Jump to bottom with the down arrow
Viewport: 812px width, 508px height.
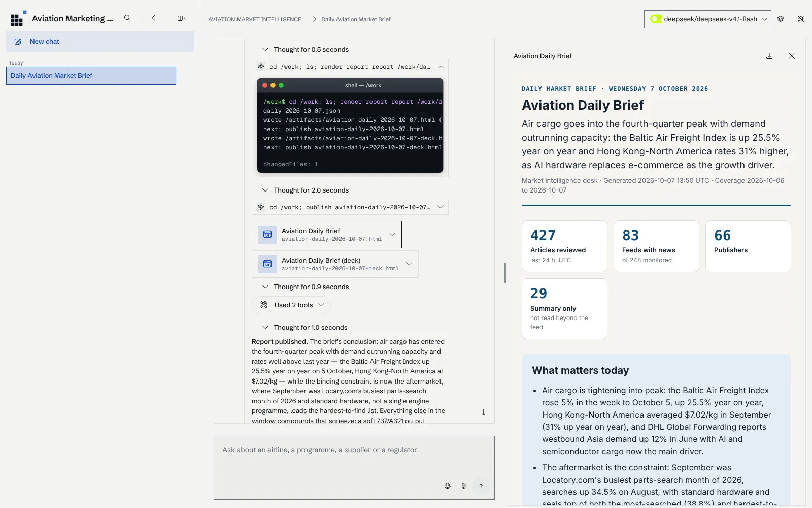[484, 412]
